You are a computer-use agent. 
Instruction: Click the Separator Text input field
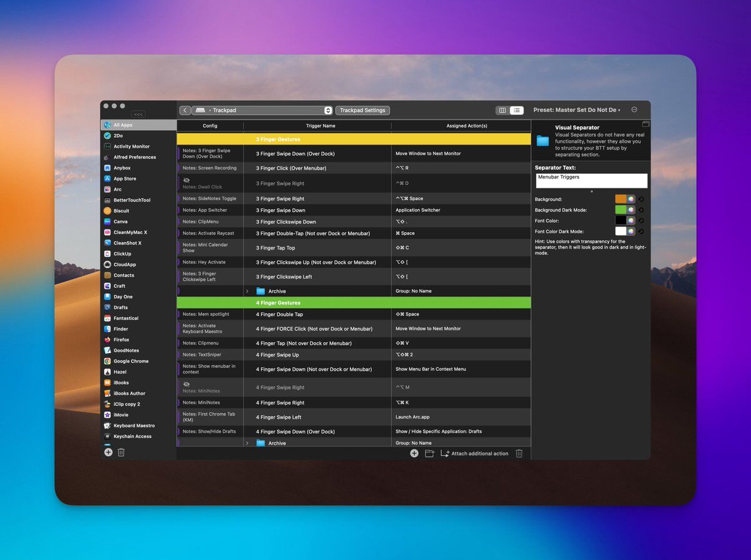[591, 181]
